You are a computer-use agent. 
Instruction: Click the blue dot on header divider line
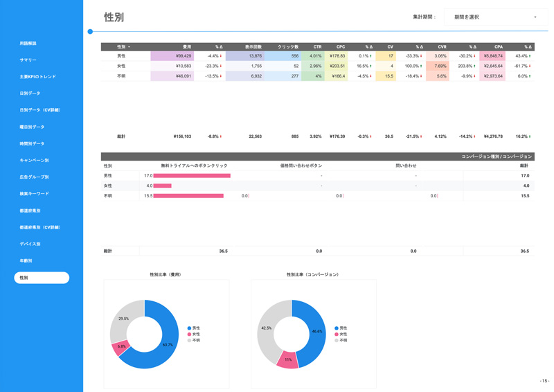tap(90, 32)
